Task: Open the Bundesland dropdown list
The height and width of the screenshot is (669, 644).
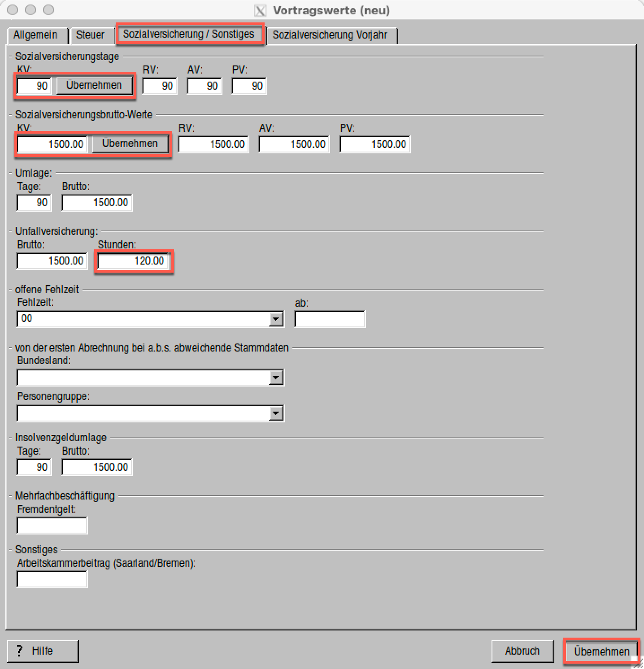Action: coord(276,378)
